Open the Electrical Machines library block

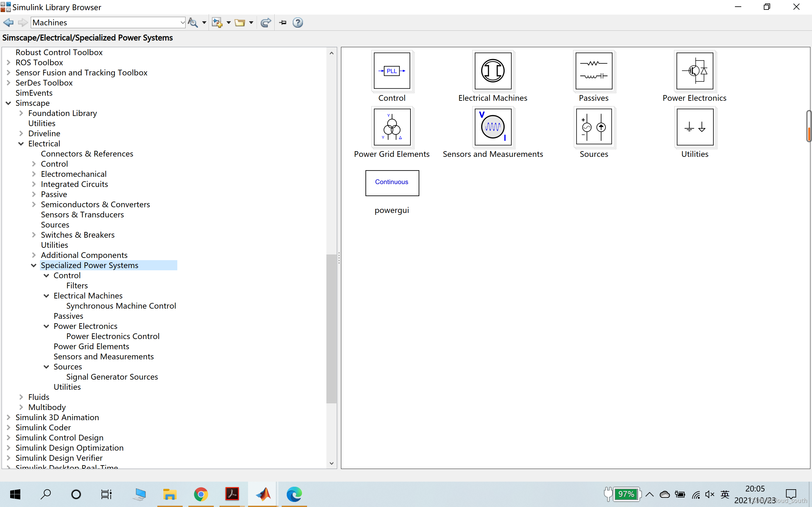click(493, 71)
